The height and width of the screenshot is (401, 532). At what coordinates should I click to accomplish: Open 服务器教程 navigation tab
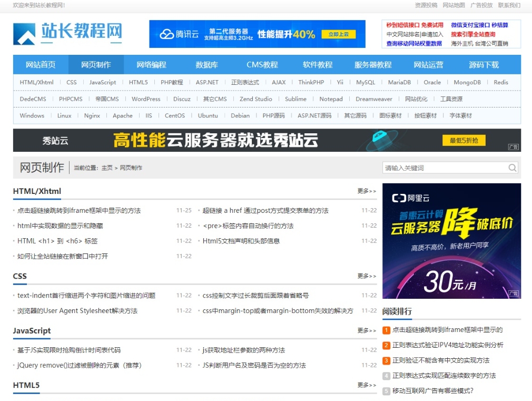373,64
